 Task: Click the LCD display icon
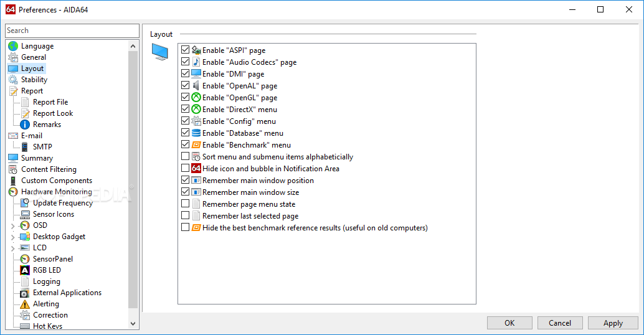(x=25, y=248)
